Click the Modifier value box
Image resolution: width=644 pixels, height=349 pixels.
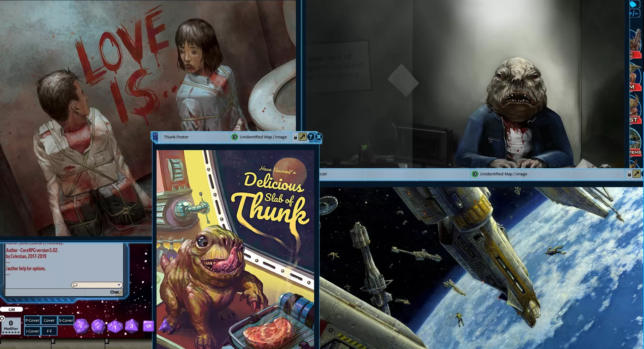pos(11,325)
